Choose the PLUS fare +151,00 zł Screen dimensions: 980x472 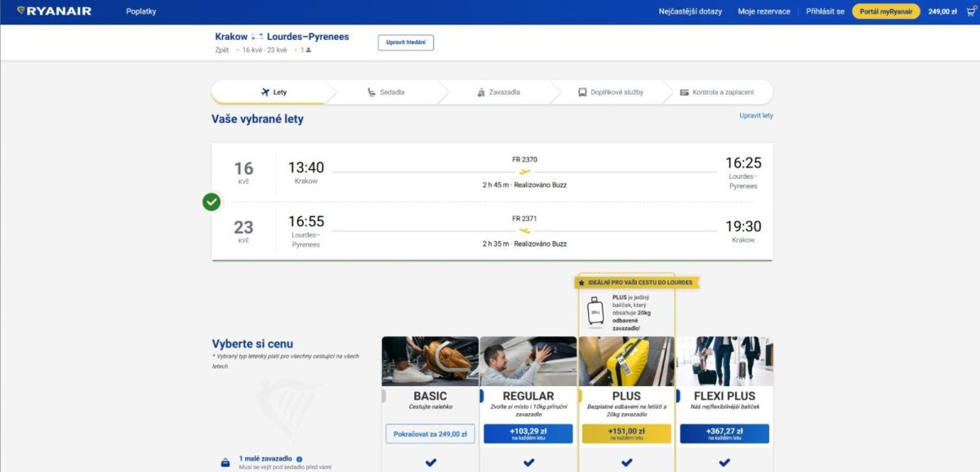coord(626,434)
